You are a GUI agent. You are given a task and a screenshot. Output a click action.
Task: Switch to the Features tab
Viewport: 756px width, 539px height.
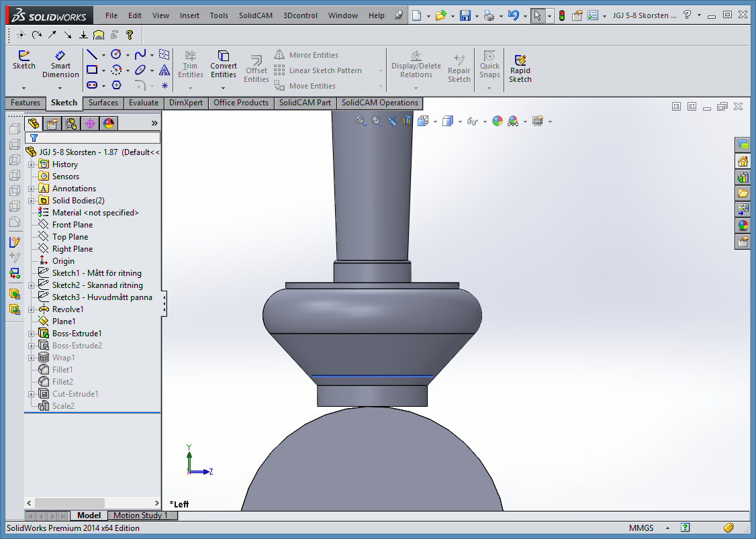tap(26, 103)
